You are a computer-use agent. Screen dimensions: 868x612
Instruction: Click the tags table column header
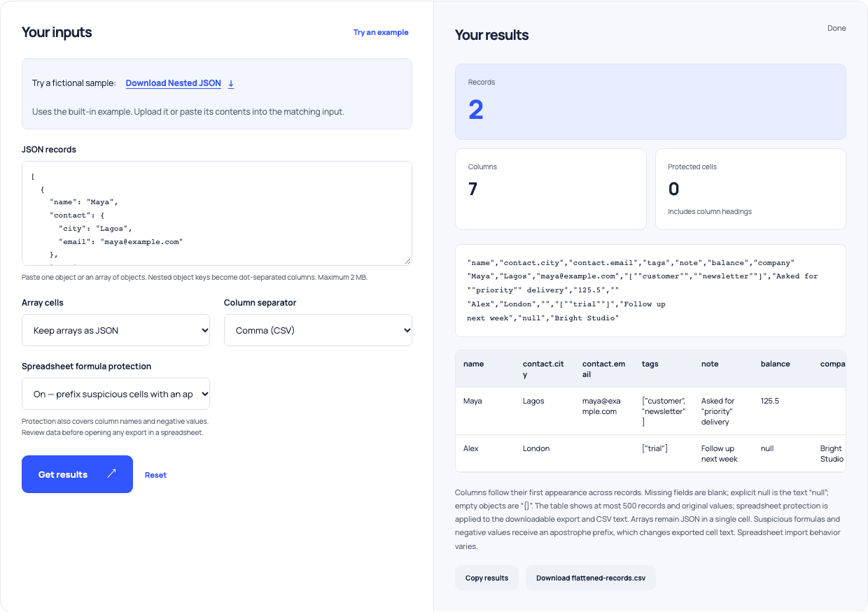pyautogui.click(x=664, y=369)
